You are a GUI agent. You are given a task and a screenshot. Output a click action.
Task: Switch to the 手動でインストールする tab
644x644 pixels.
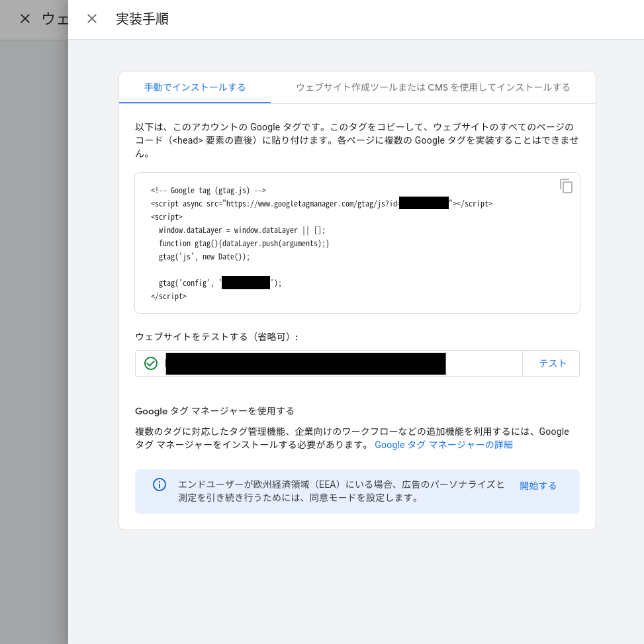tap(195, 87)
